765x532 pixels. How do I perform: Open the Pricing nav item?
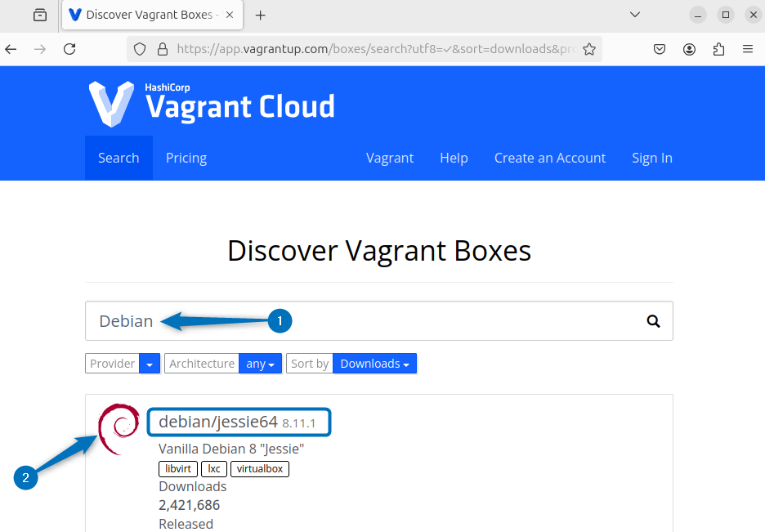186,158
